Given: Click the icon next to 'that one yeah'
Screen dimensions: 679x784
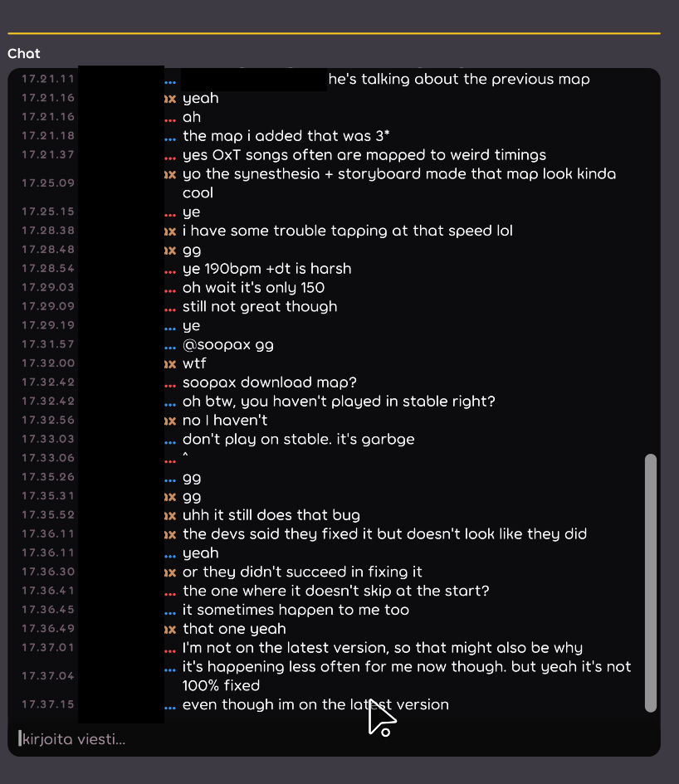Looking at the screenshot, I should click(170, 629).
